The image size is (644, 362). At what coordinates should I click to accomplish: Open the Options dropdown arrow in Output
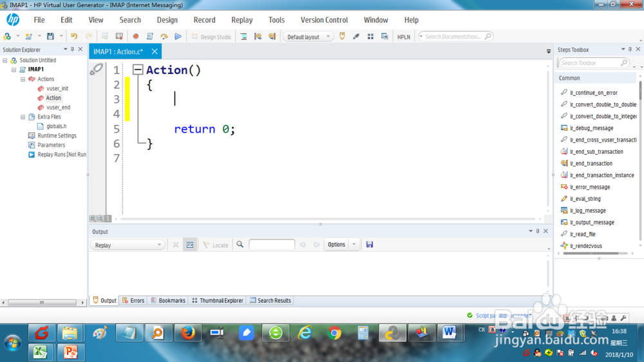point(354,245)
